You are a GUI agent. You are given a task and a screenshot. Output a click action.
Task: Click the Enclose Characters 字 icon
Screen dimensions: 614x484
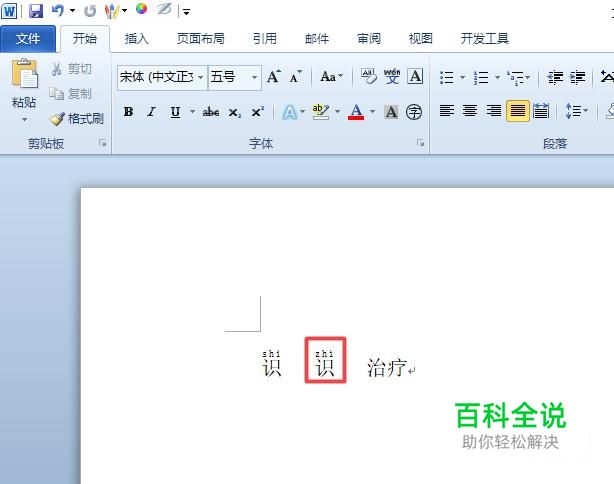tap(414, 112)
